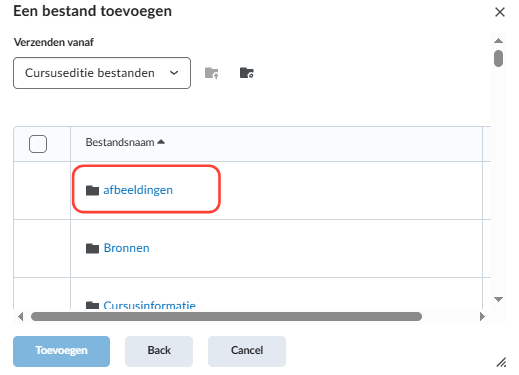The width and height of the screenshot is (519, 375).
Task: Click the Bronnen folder icon
Action: click(x=92, y=248)
